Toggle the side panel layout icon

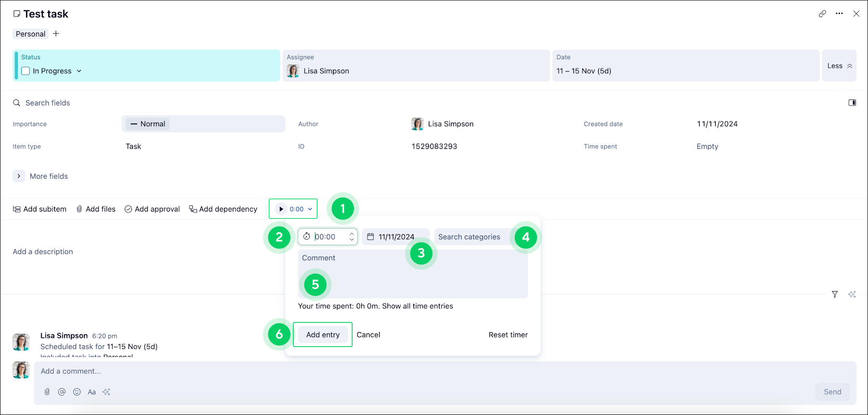852,103
